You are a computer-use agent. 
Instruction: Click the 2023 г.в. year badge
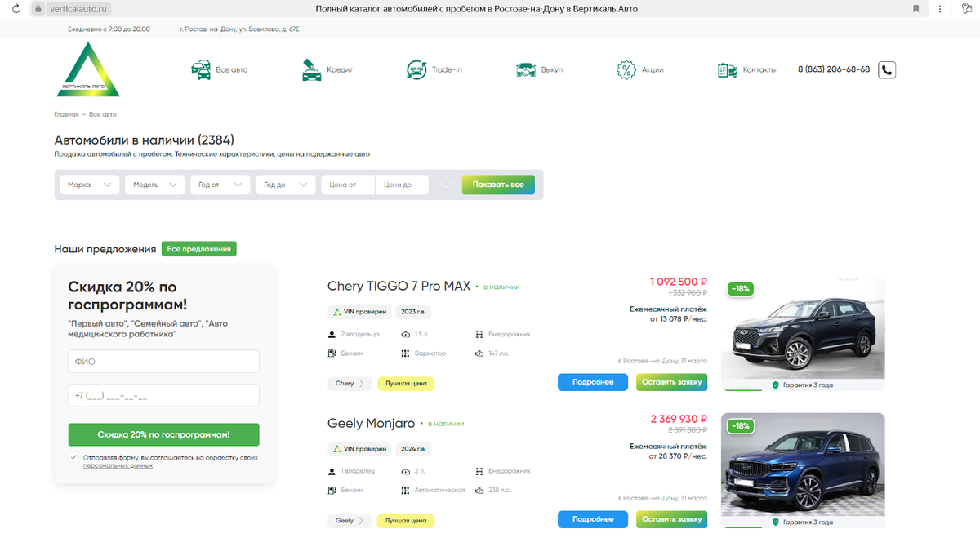413,312
